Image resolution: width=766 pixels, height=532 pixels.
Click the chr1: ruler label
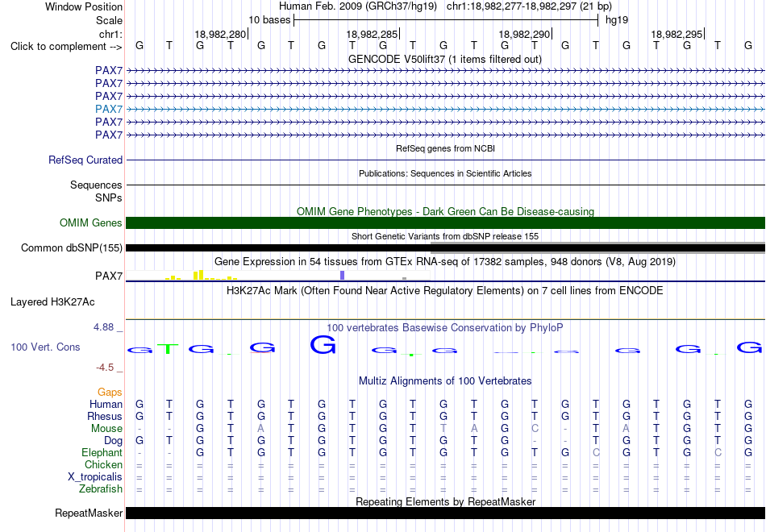111,34
